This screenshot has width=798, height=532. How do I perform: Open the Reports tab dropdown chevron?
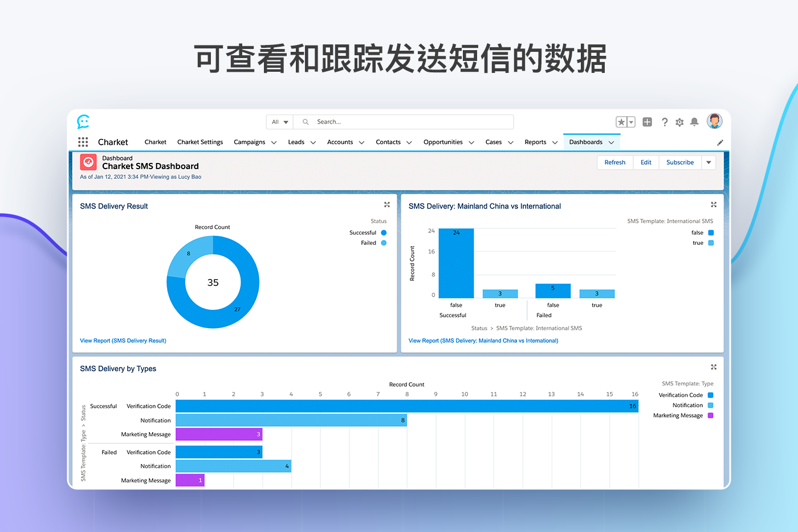(x=555, y=142)
